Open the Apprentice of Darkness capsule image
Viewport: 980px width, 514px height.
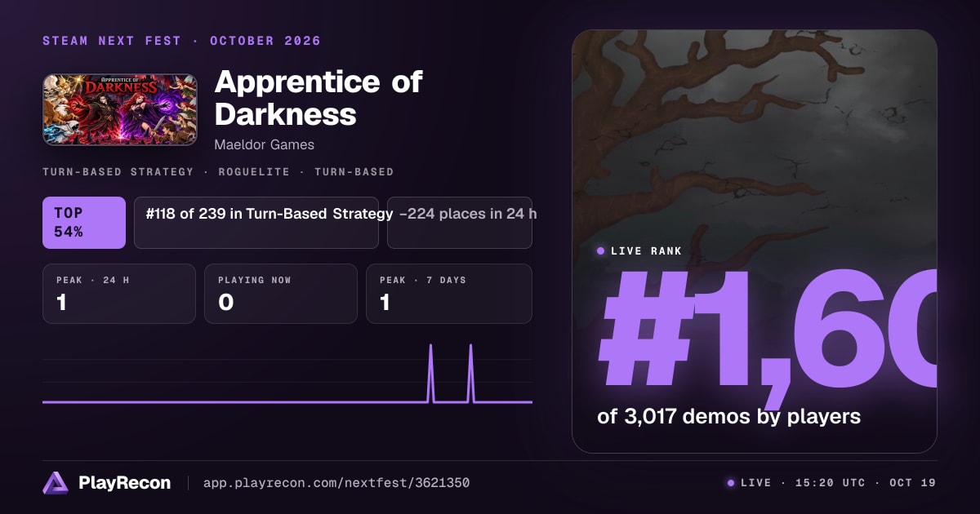coord(119,110)
